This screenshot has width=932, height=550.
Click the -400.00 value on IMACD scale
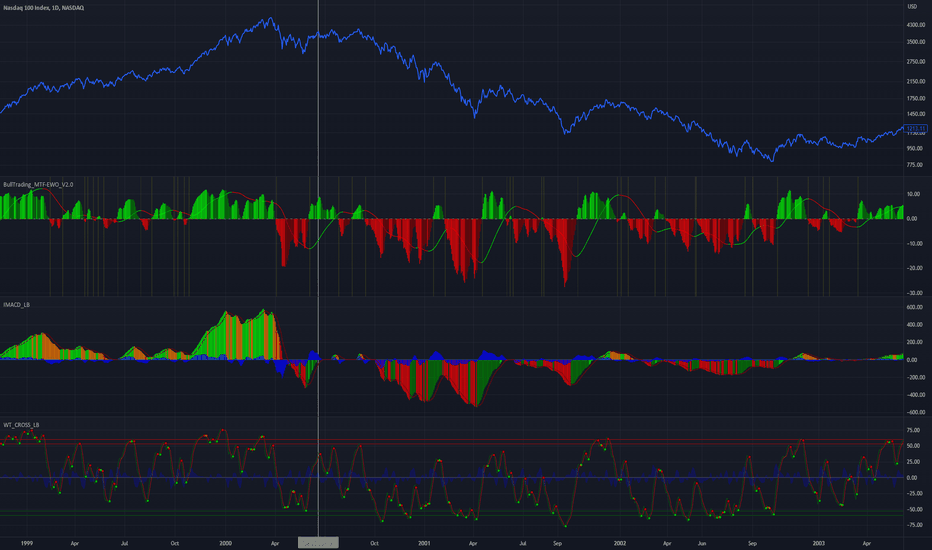coord(915,395)
